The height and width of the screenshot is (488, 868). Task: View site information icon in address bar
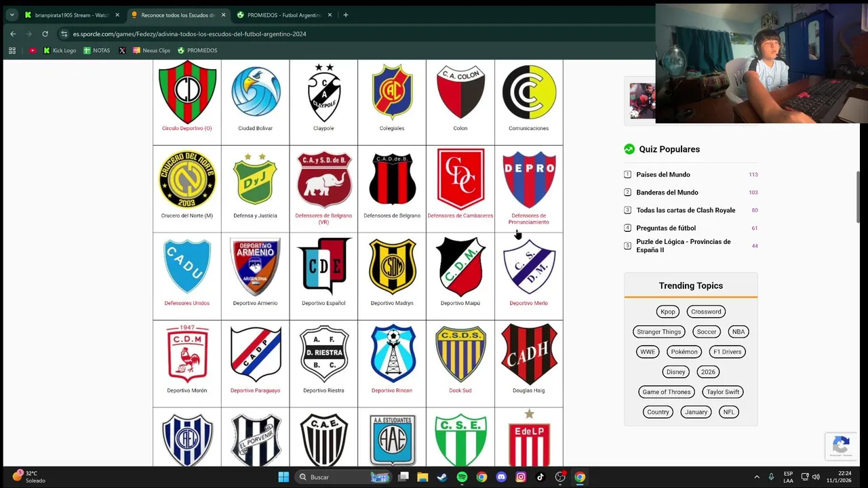point(64,34)
